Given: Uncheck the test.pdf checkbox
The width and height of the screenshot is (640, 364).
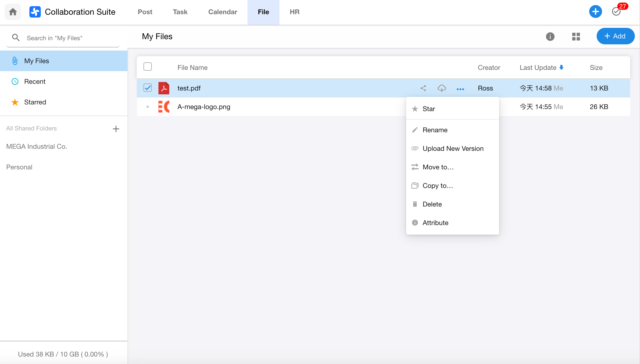Looking at the screenshot, I should pyautogui.click(x=148, y=88).
